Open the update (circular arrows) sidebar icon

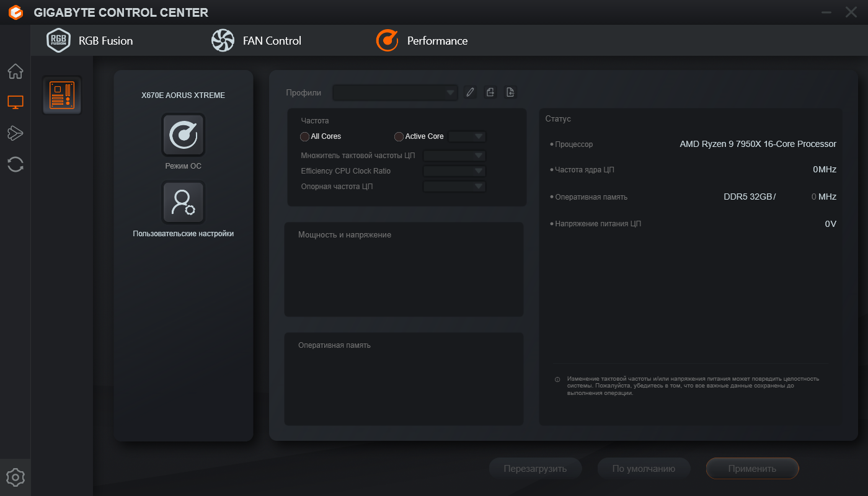tap(15, 164)
